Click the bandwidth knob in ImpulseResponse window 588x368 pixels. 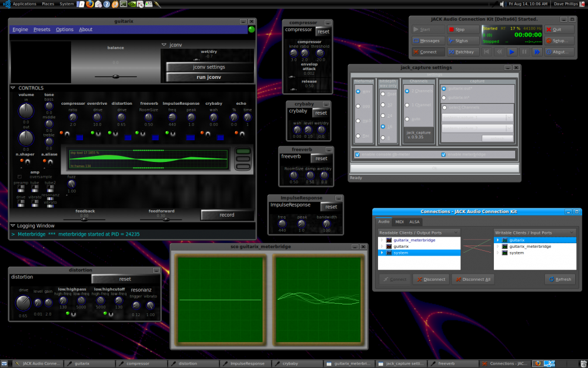326,224
